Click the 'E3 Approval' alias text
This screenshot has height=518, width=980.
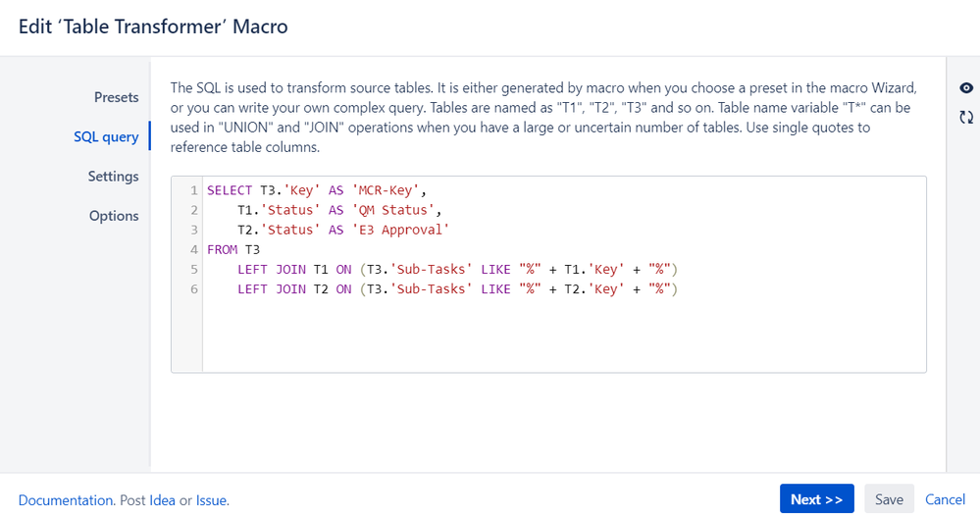[400, 230]
